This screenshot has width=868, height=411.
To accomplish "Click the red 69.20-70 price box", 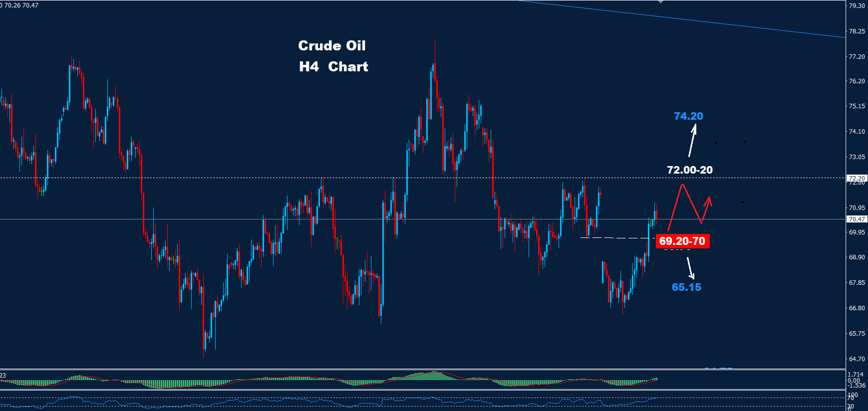I will (682, 241).
